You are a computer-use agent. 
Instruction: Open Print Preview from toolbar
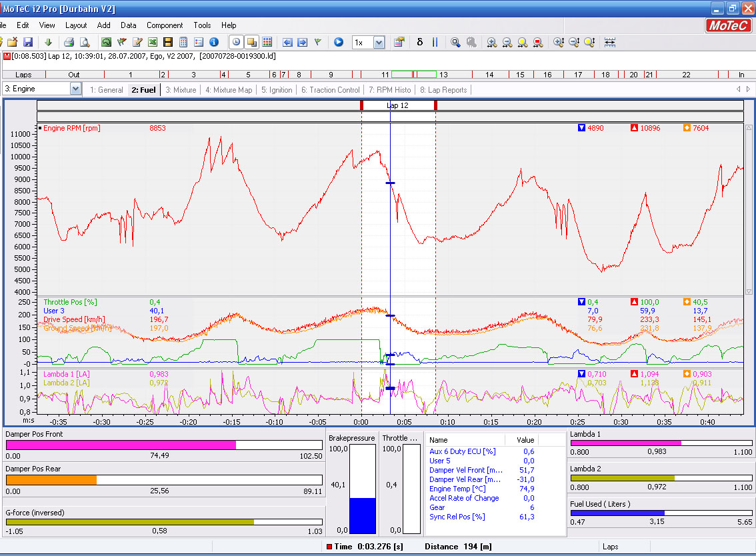(85, 43)
